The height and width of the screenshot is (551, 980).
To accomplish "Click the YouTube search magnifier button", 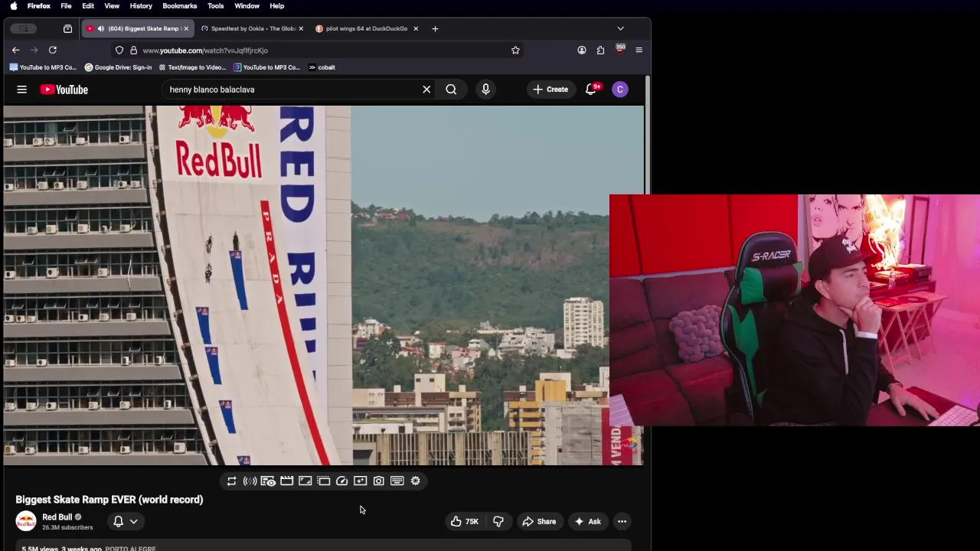I will (451, 90).
